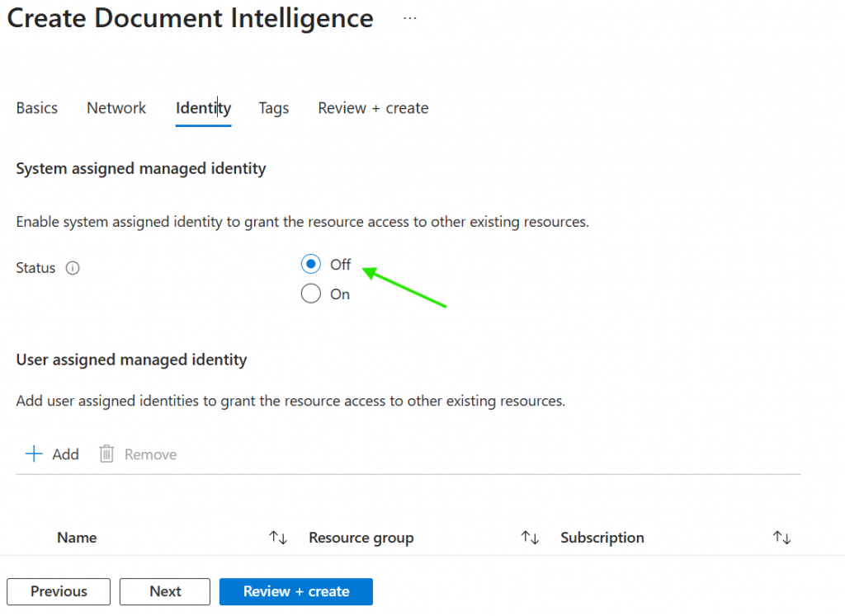Open the Review + create tab
845x616 pixels.
[373, 108]
